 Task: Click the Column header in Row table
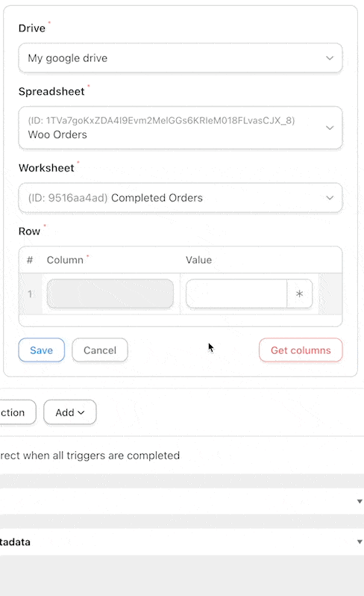coord(65,260)
